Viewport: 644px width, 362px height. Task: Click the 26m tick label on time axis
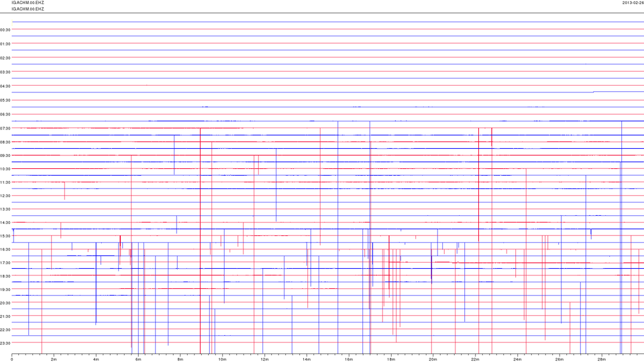[x=559, y=359]
